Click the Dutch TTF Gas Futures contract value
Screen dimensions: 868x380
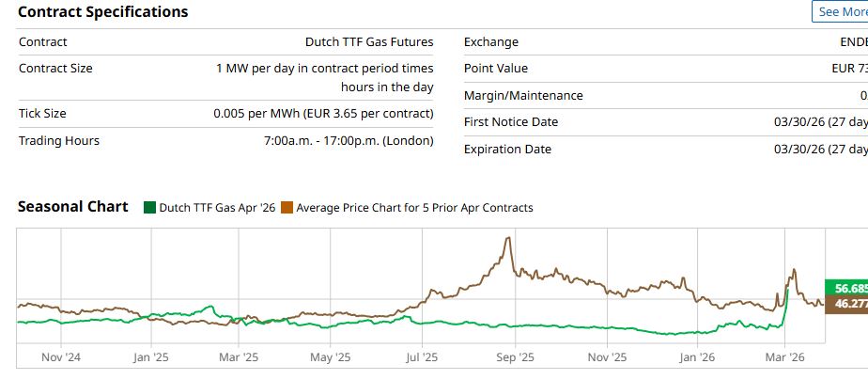tap(369, 42)
